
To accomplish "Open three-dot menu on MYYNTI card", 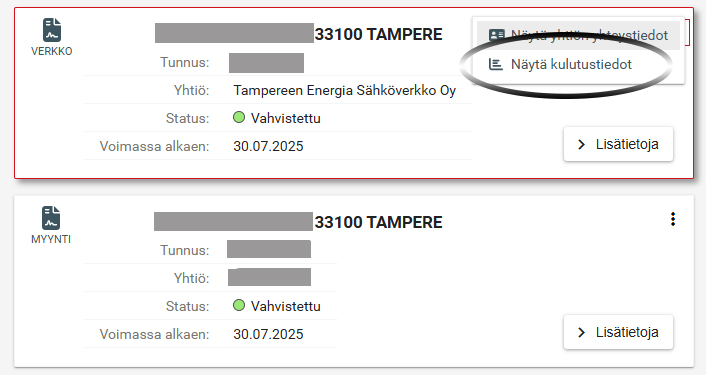I will click(x=673, y=219).
